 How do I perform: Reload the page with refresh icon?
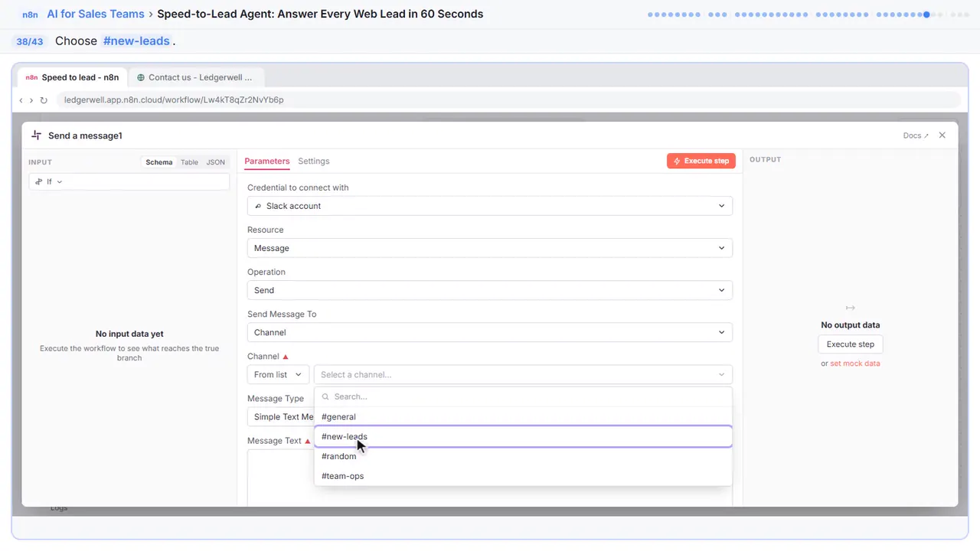(x=44, y=100)
